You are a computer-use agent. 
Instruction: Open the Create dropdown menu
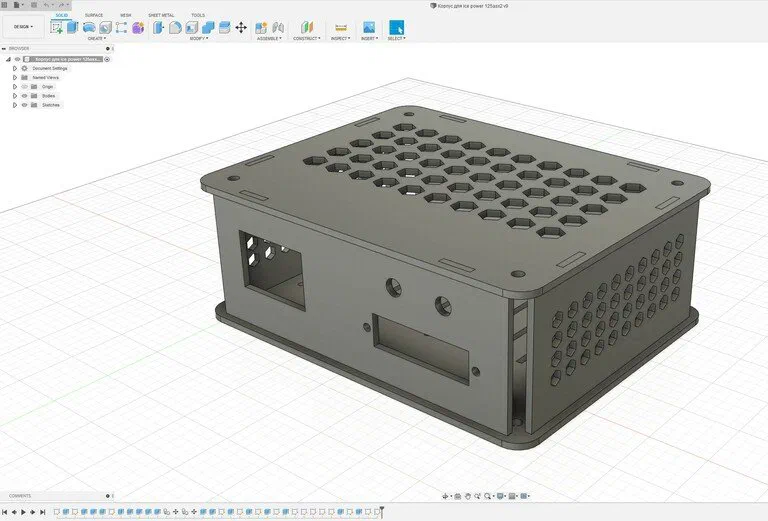coord(96,38)
